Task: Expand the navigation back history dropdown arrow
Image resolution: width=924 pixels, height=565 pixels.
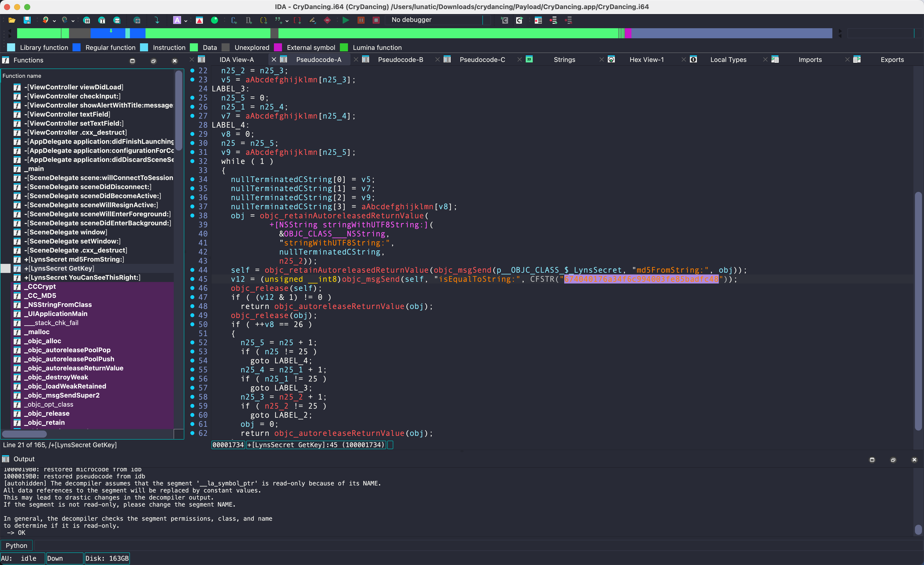Action: tap(54, 21)
